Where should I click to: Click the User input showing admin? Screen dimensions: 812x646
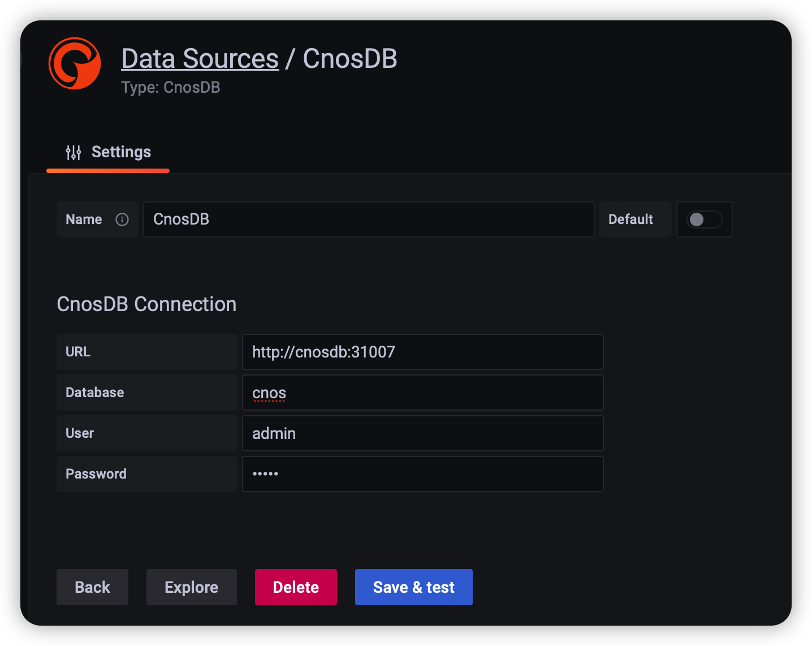[x=422, y=433]
